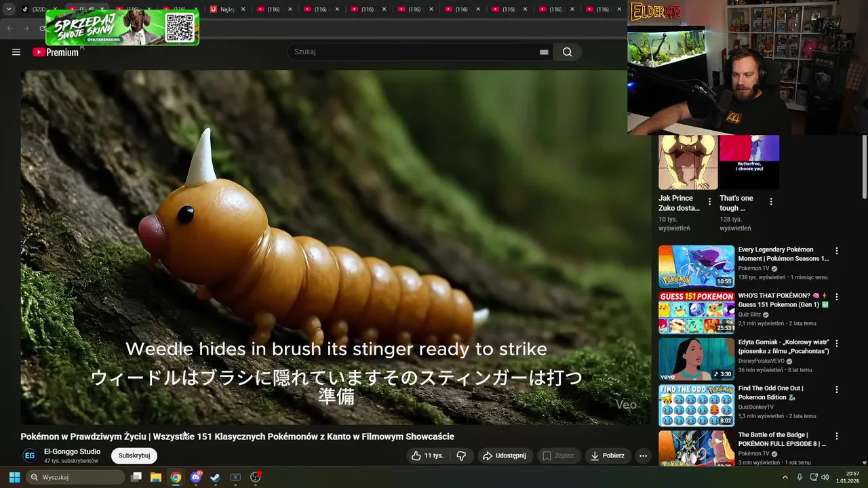The height and width of the screenshot is (488, 868).
Task: Open Steam from the taskbar
Action: coord(215,477)
